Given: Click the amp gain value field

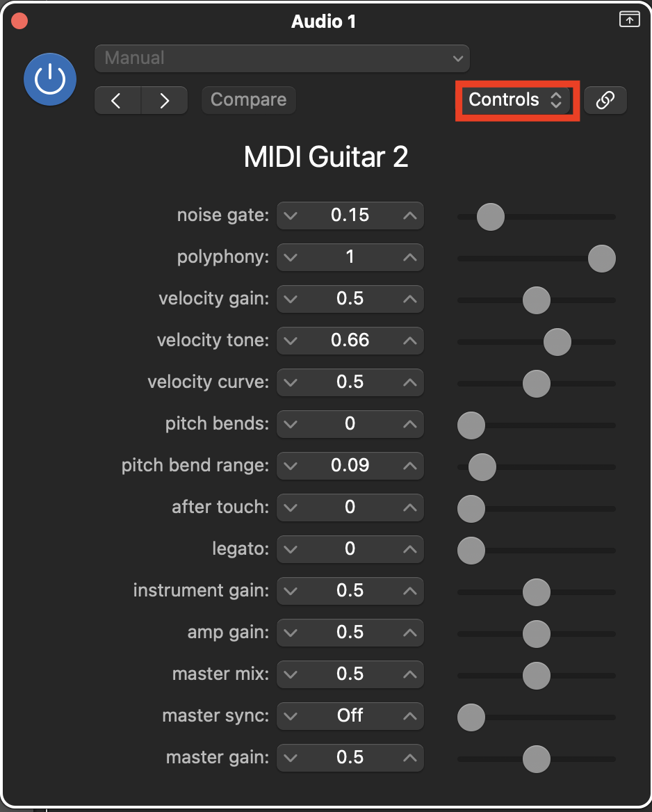Looking at the screenshot, I should (350, 633).
